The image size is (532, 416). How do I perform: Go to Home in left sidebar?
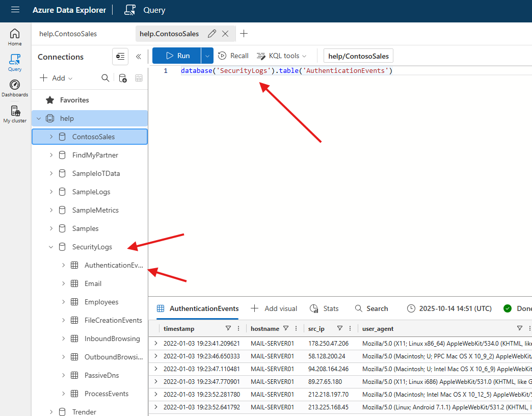pyautogui.click(x=15, y=37)
